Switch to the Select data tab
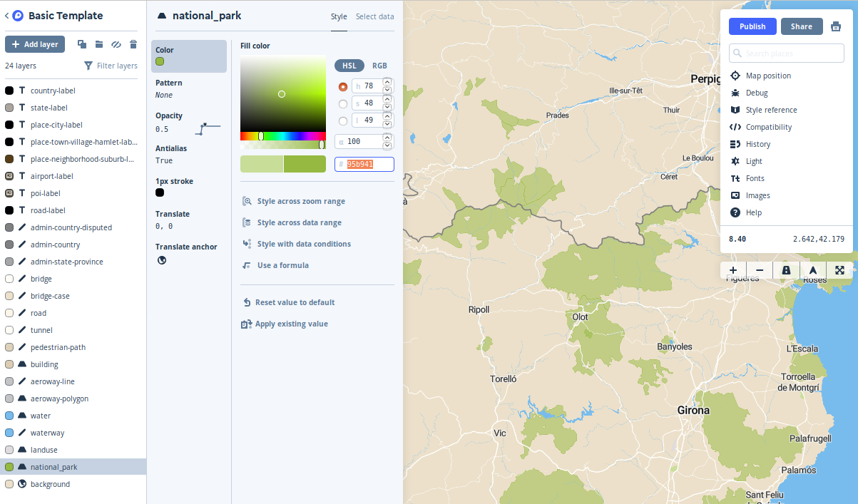 pos(374,16)
